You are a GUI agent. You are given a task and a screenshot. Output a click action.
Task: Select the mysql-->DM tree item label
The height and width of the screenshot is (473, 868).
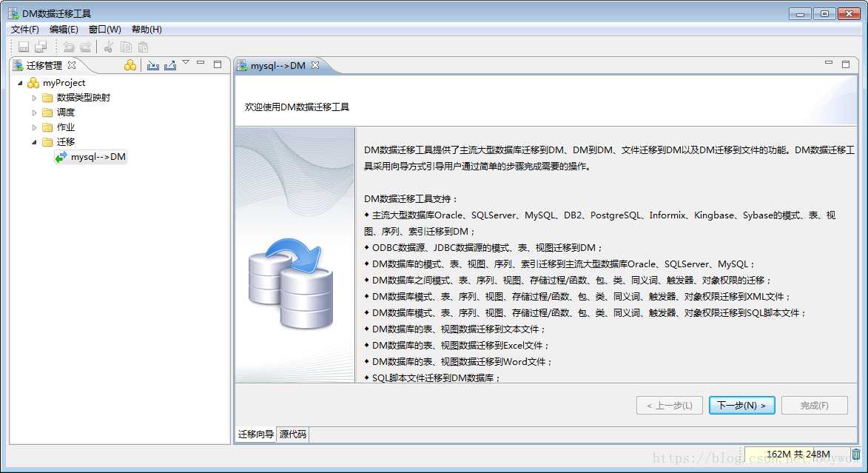[98, 157]
